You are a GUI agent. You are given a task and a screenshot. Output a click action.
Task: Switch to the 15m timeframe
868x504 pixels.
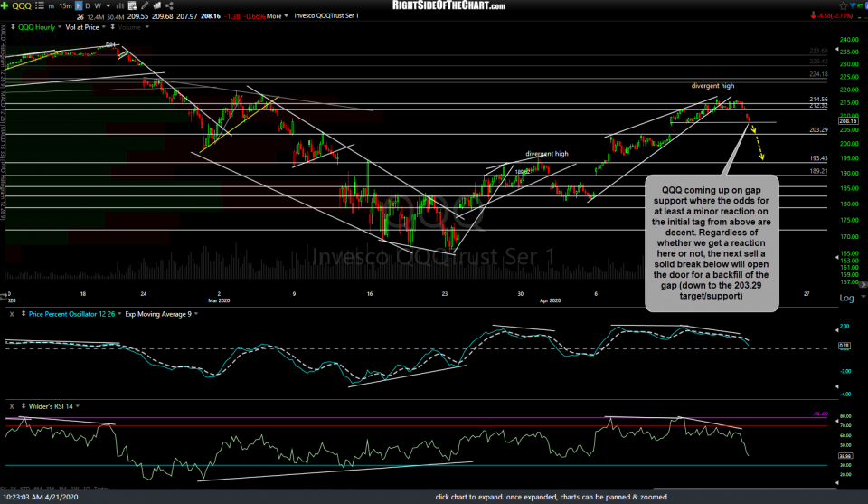tap(65, 6)
